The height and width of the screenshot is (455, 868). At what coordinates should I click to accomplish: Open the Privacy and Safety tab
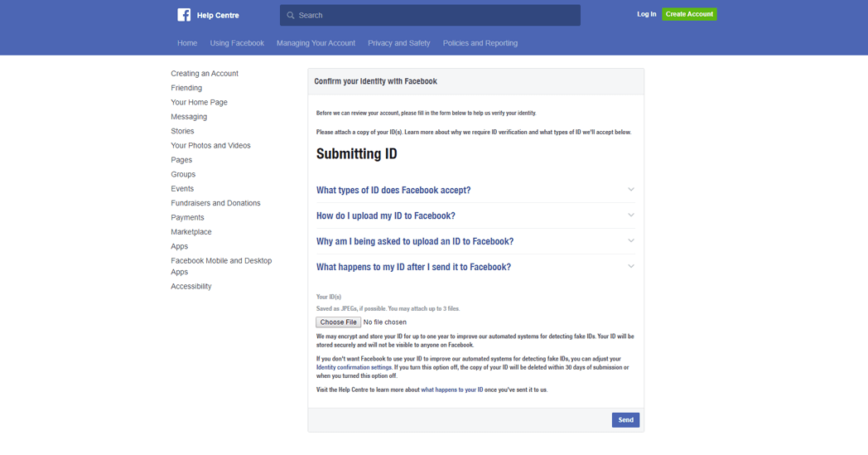[x=399, y=43]
